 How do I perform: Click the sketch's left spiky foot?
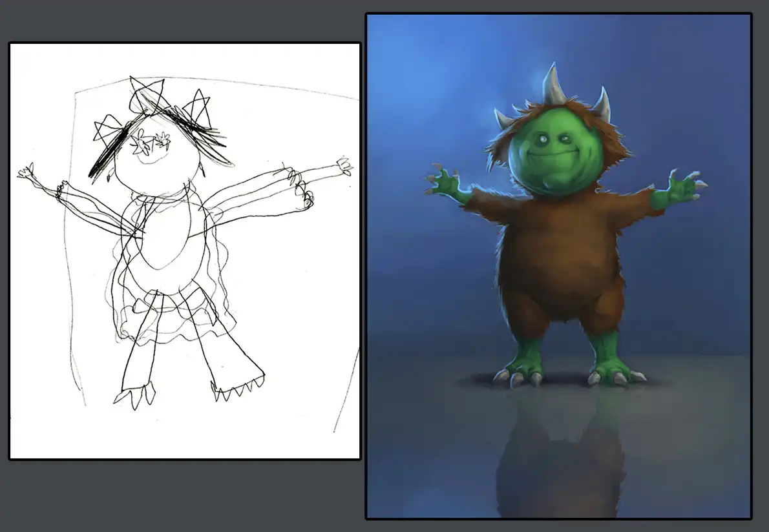pos(136,393)
